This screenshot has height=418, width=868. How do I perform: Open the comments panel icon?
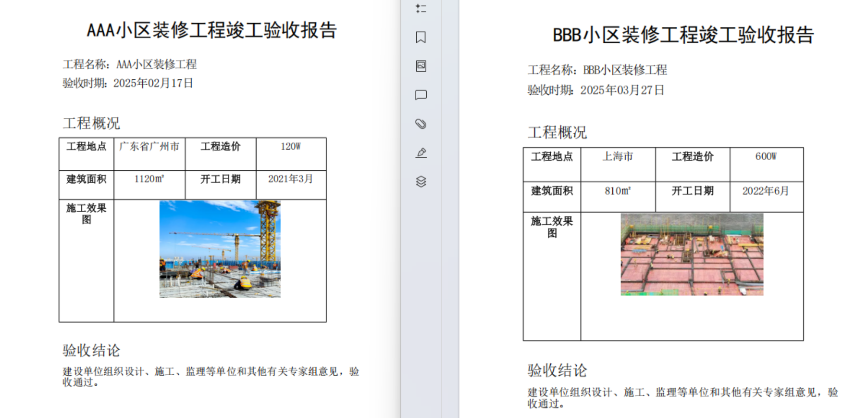point(421,95)
